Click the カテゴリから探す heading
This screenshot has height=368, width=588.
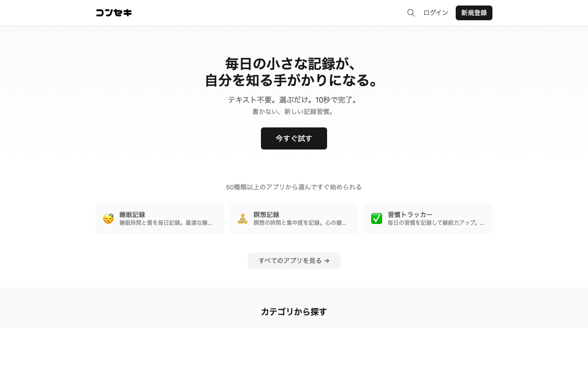[294, 311]
